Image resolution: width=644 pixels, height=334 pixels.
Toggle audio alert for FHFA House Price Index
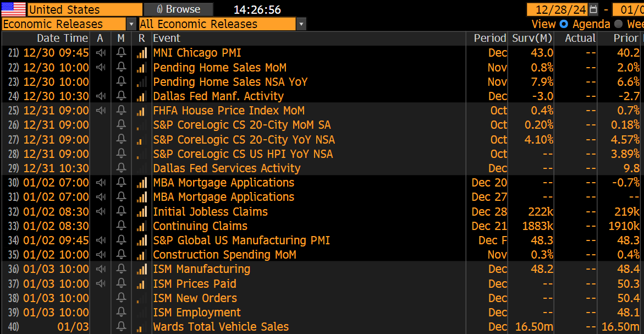101,111
